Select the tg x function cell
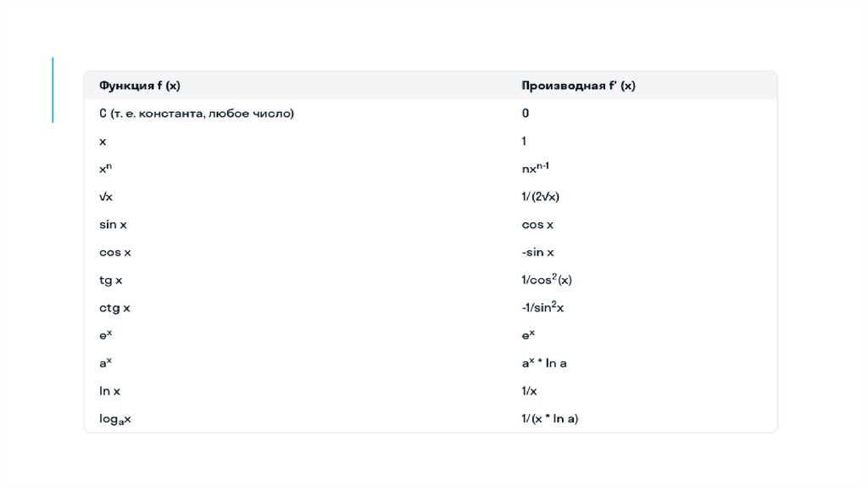 tap(111, 280)
